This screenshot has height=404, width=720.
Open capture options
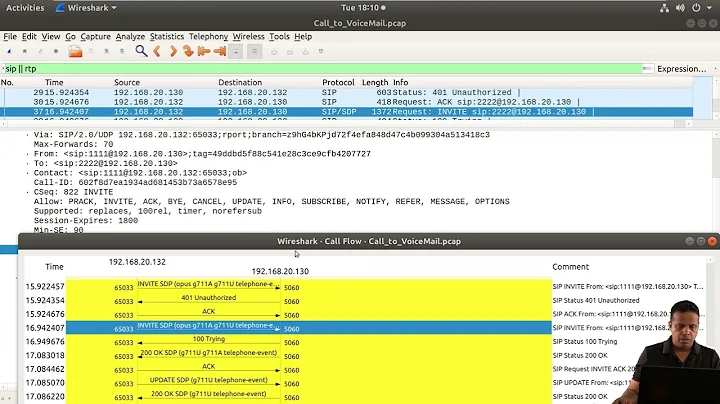[x=56, y=51]
